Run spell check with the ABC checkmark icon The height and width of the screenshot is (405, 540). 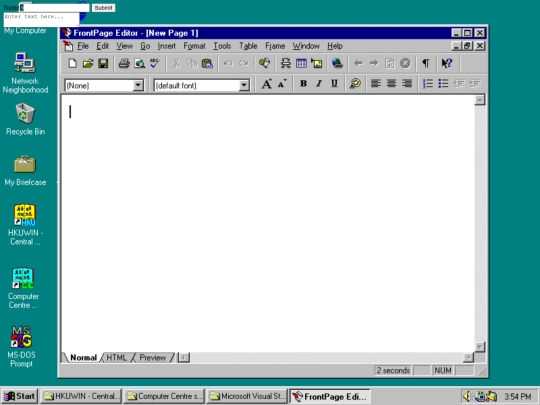pos(155,63)
